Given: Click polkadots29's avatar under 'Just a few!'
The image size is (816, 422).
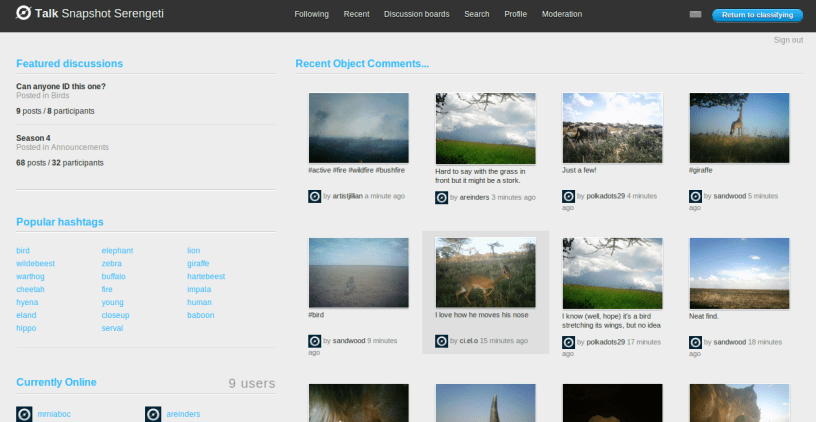Looking at the screenshot, I should tap(568, 197).
